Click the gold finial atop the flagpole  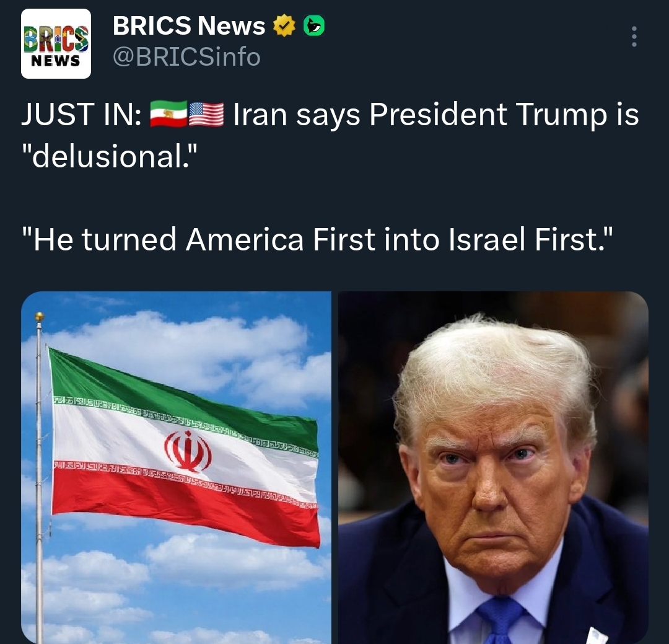pos(39,317)
